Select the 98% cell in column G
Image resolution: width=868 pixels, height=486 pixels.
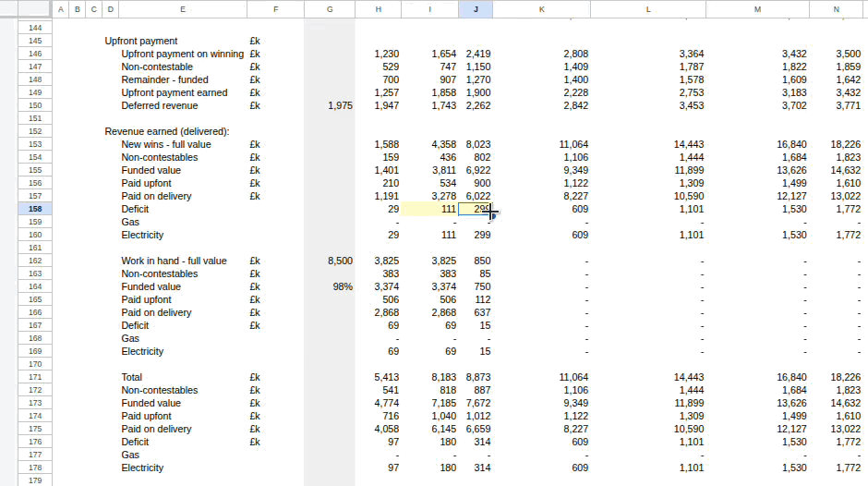click(330, 286)
